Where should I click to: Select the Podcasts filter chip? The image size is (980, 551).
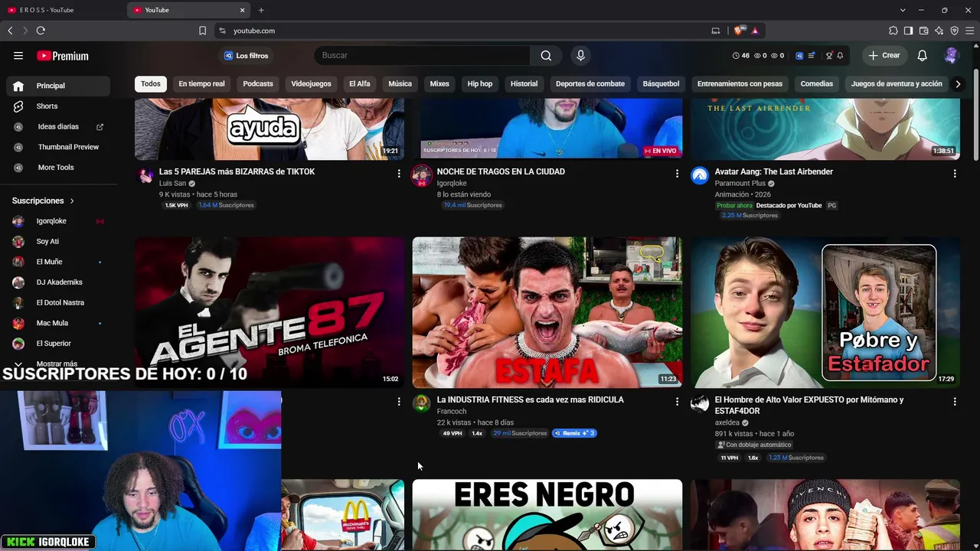(258, 84)
